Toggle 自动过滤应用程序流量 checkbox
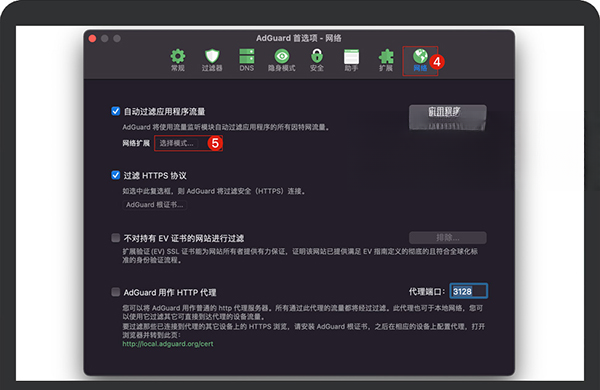600x390 pixels. click(x=116, y=111)
